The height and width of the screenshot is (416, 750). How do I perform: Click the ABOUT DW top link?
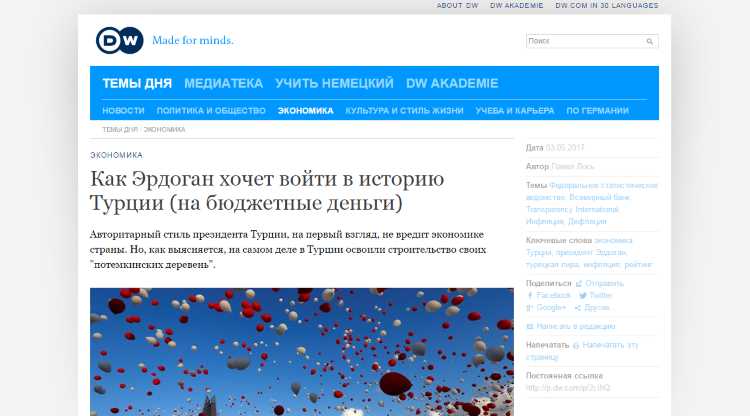[x=457, y=5]
